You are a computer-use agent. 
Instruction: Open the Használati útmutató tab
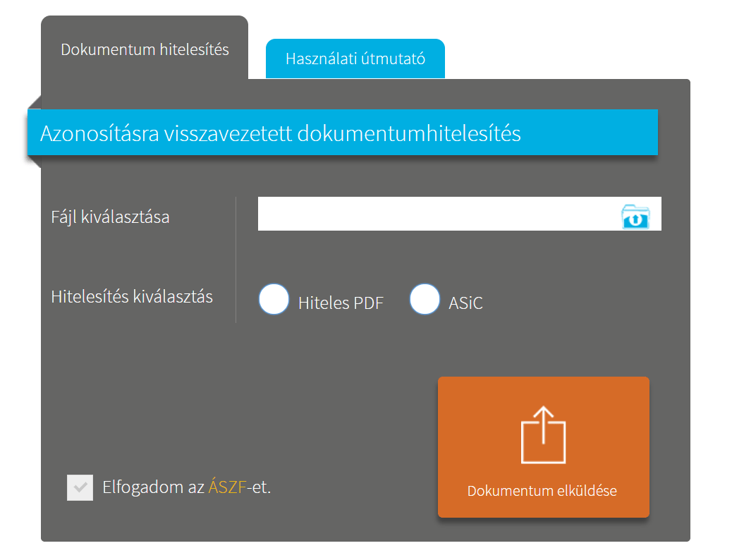click(355, 59)
